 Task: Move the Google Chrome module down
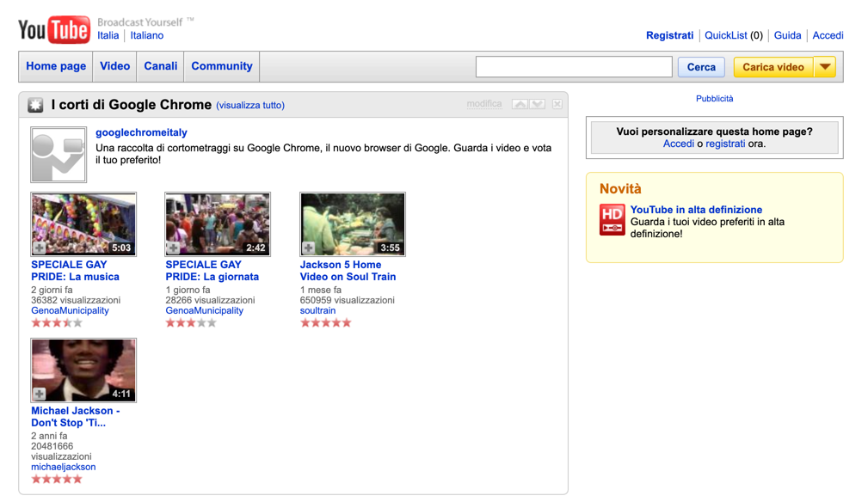pos(538,104)
